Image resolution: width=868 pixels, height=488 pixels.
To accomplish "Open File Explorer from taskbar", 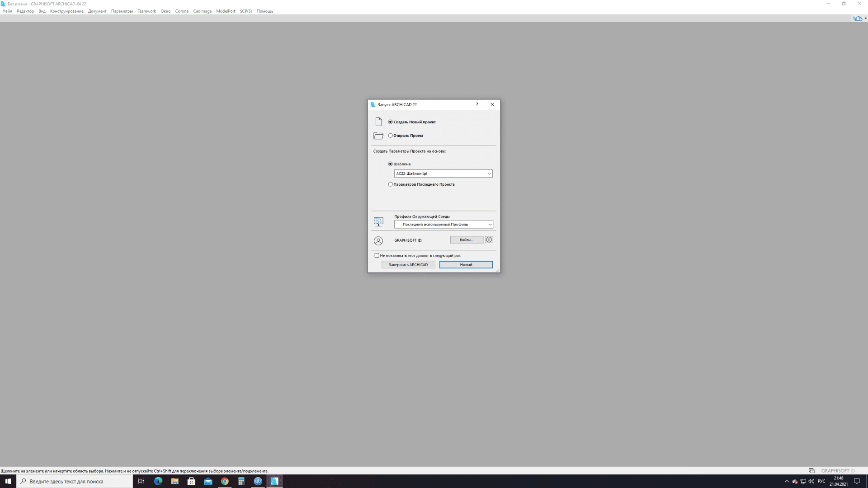I will coord(175,481).
